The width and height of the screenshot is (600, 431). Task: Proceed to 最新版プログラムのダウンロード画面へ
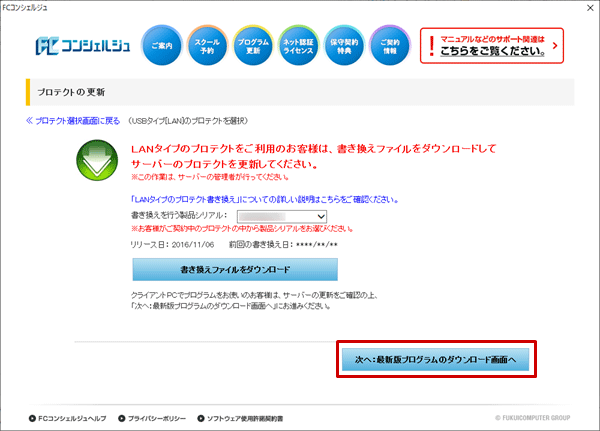[434, 359]
